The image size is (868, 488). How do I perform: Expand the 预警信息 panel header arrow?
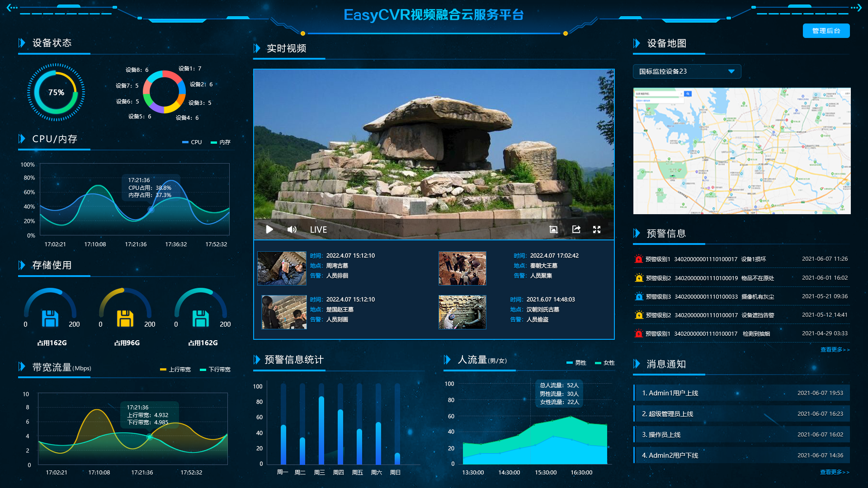click(x=637, y=233)
